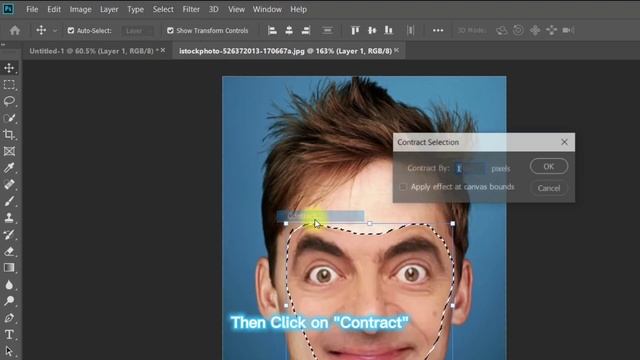Select the Spot Healing Brush tool
The image size is (640, 360).
tap(9, 184)
